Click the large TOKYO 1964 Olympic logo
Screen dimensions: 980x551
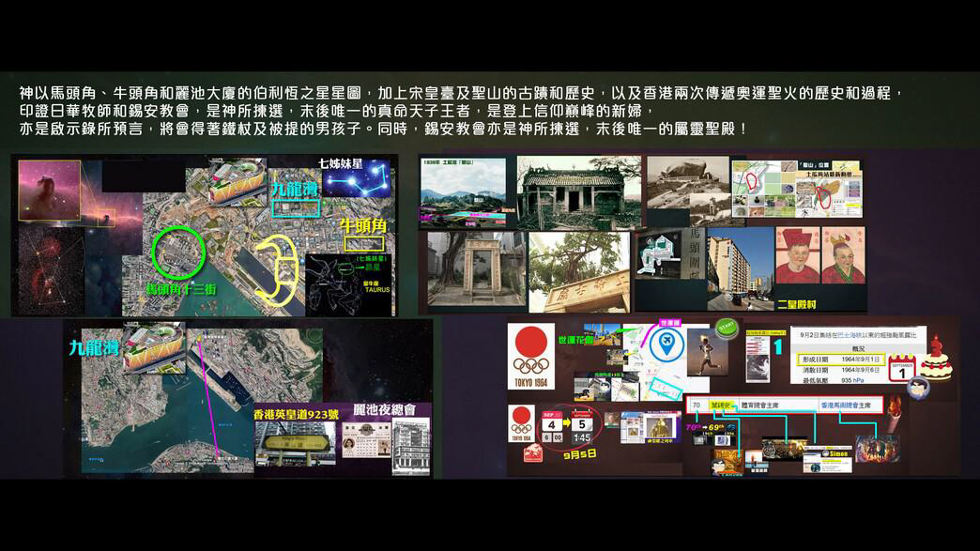[531, 356]
